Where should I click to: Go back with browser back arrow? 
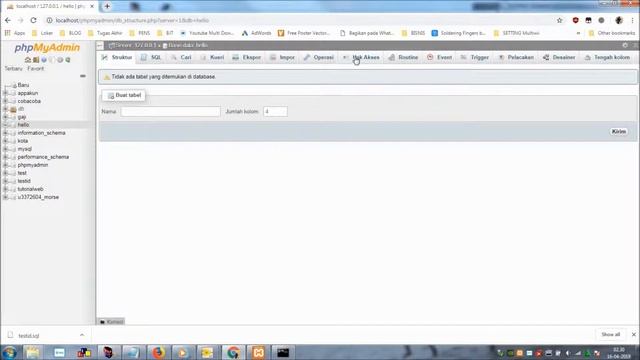point(8,20)
